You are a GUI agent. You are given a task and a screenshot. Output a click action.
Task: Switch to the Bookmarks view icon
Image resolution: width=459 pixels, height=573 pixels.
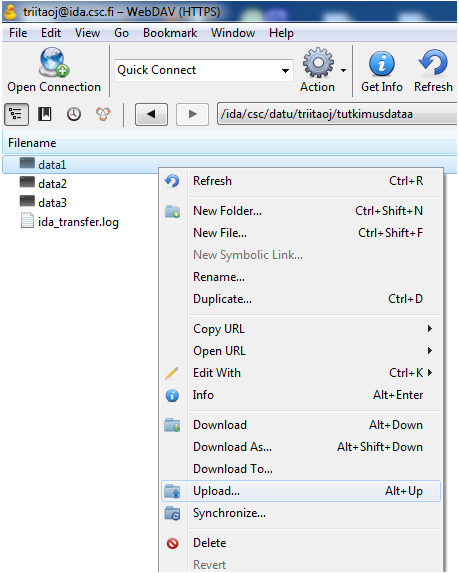coord(45,114)
